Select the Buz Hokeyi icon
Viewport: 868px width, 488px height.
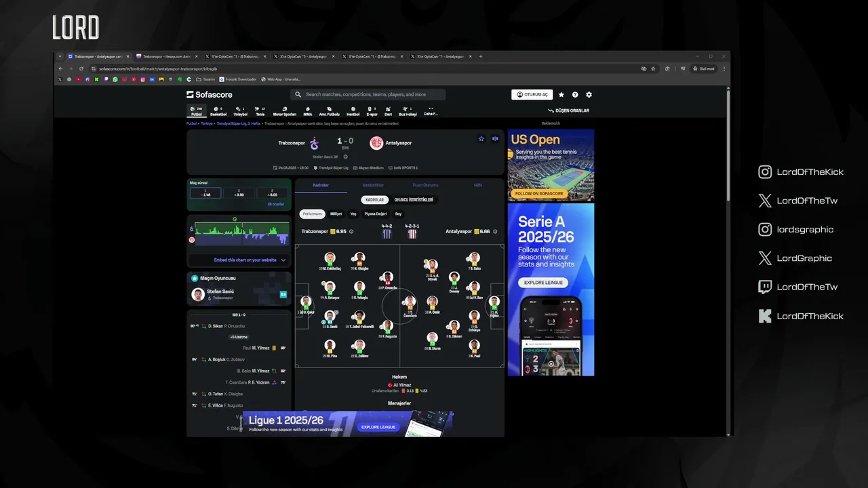(408, 111)
